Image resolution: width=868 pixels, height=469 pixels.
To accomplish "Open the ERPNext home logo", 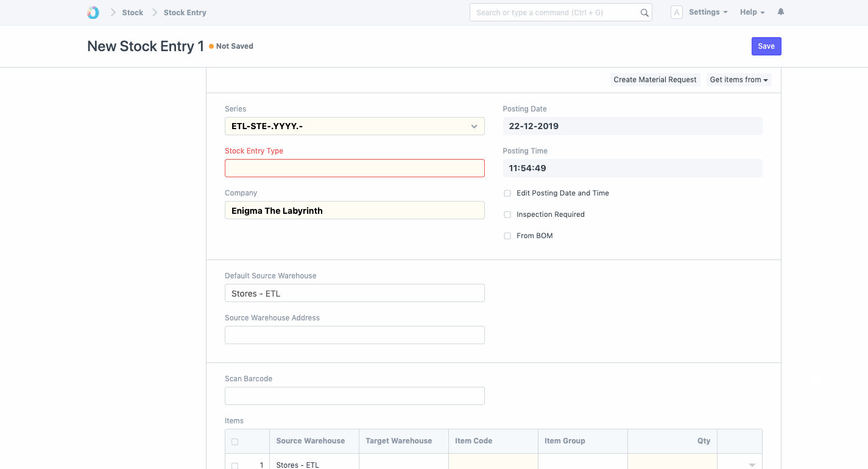I will [x=93, y=12].
